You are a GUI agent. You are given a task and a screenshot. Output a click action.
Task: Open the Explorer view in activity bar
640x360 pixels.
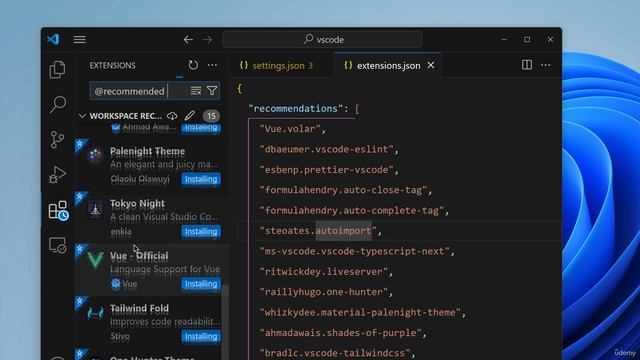57,70
